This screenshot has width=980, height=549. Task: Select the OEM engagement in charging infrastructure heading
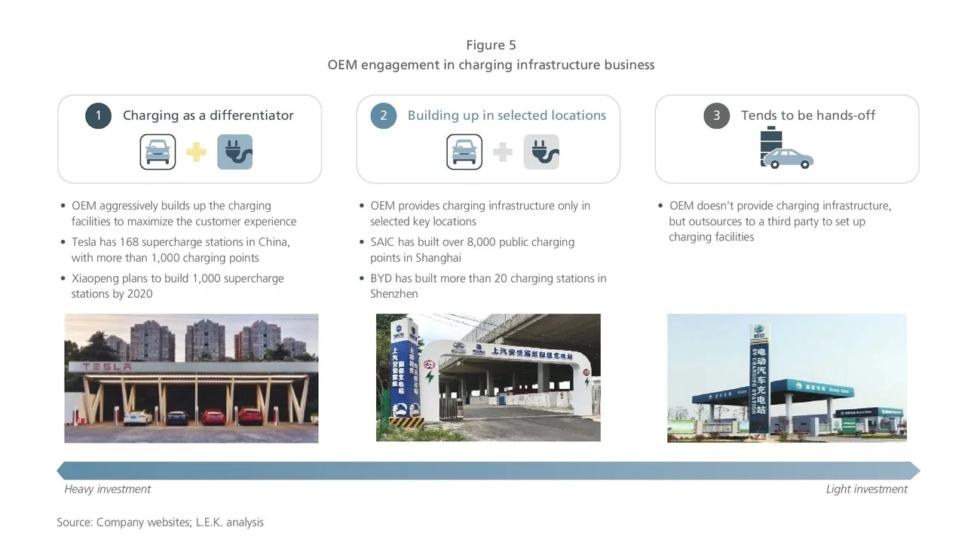click(x=491, y=64)
